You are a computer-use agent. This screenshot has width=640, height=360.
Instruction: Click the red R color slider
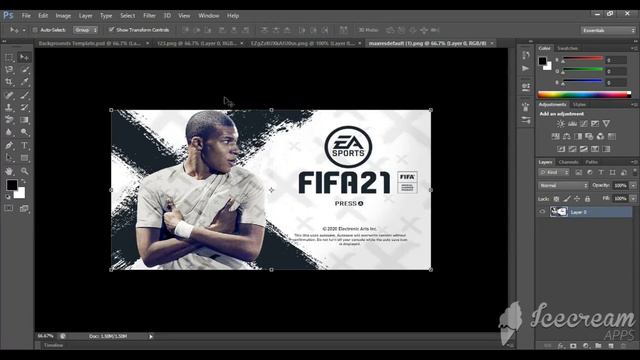click(583, 59)
